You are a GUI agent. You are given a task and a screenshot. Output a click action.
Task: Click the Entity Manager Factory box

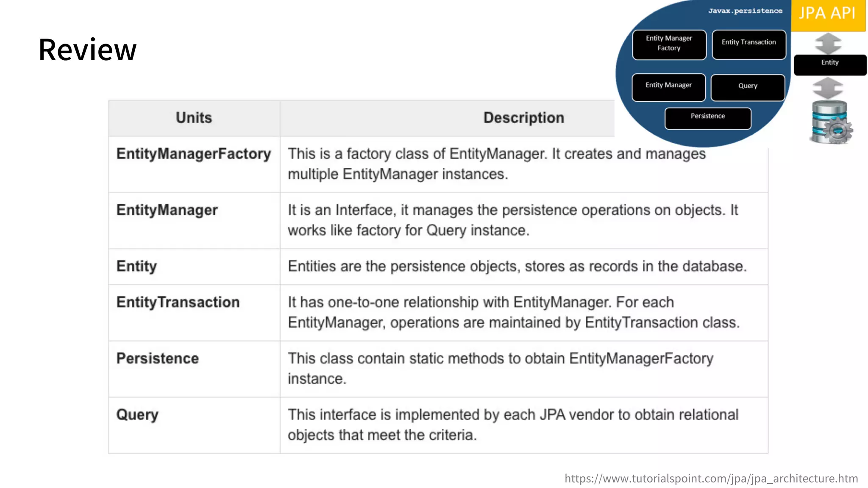coord(669,44)
